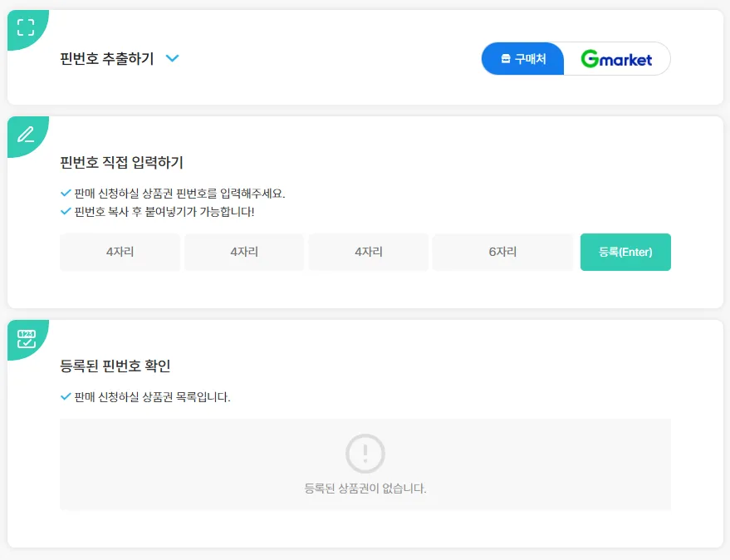This screenshot has height=560, width=730.
Task: Focus the third 4자리 PIN field
Action: click(x=368, y=252)
